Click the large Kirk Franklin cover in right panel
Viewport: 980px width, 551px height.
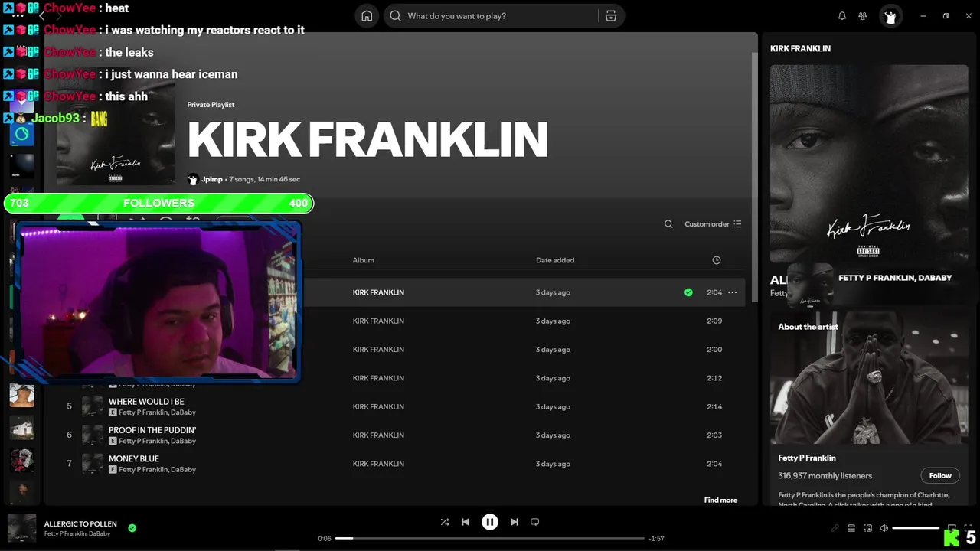tap(869, 165)
